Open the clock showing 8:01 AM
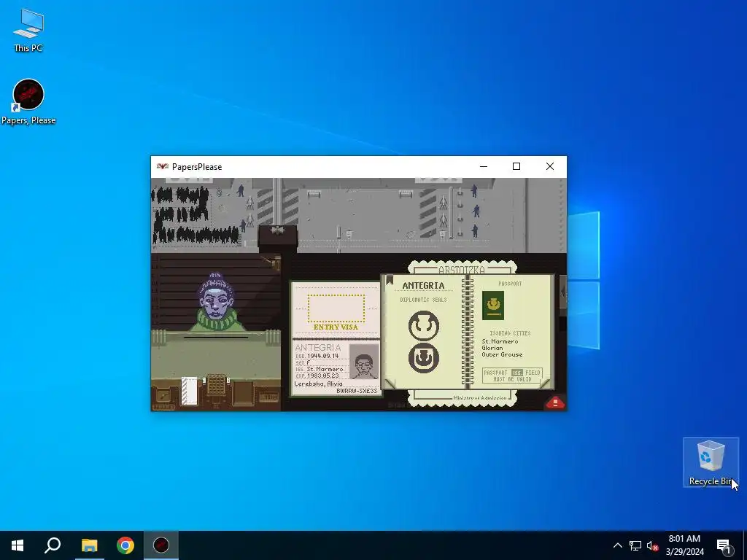 click(684, 545)
